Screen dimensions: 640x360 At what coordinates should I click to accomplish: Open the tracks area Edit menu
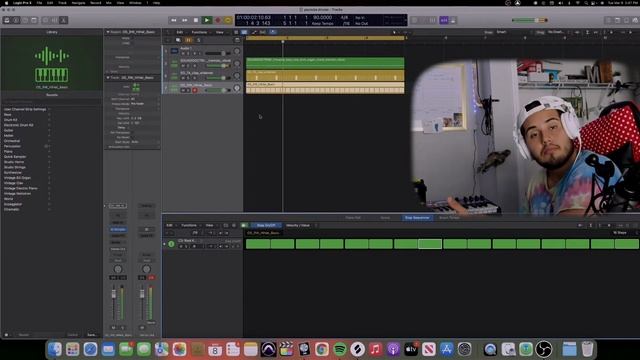click(x=180, y=32)
